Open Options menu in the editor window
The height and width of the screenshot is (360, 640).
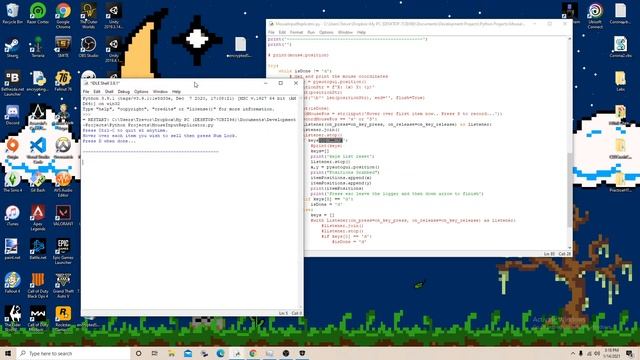pos(326,32)
